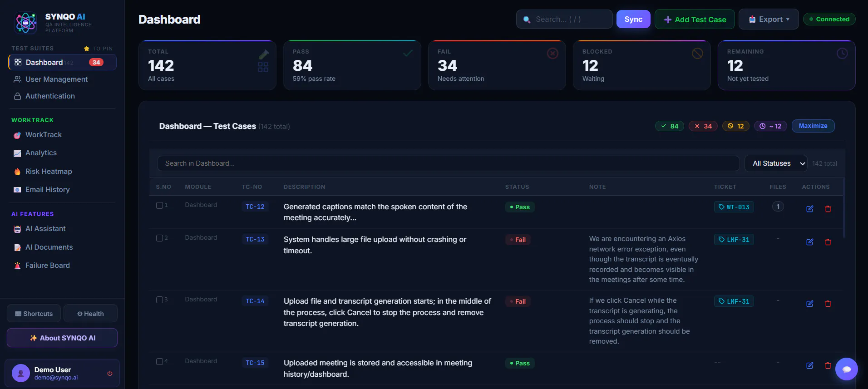Open AI Assistant feature
This screenshot has height=389, width=868.
[x=45, y=229]
